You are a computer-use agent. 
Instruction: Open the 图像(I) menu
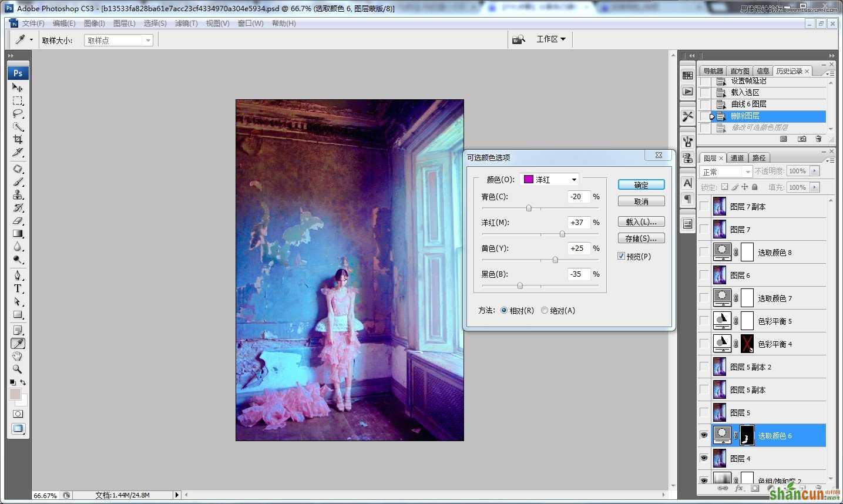pyautogui.click(x=95, y=23)
